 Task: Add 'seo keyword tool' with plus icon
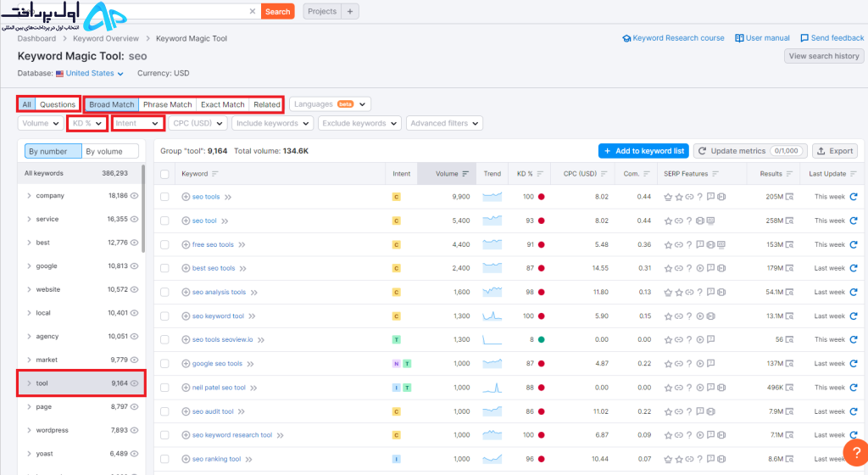click(x=186, y=316)
